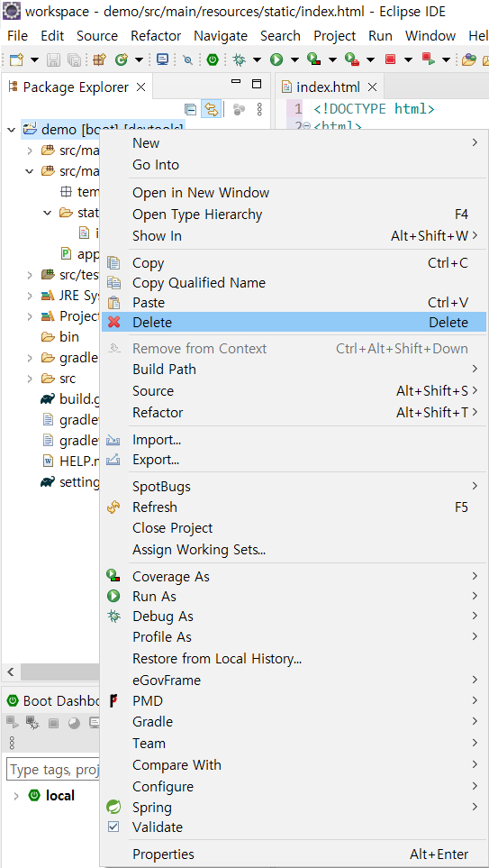Click the Debug bug icon in the toolbar
Viewport: 489px width, 868px height.
point(239,59)
